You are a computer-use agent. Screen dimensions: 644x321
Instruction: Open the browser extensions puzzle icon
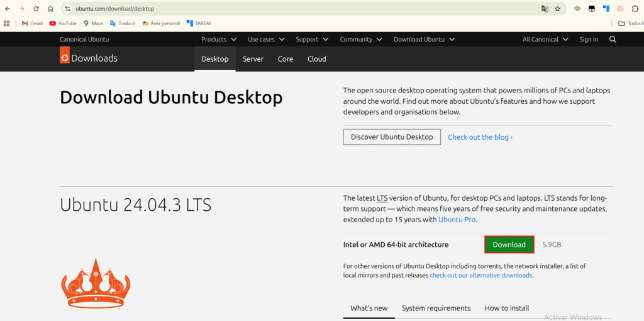(635, 9)
